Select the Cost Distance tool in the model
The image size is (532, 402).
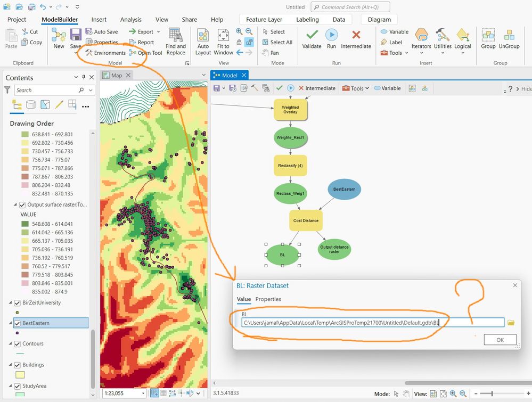pos(306,220)
